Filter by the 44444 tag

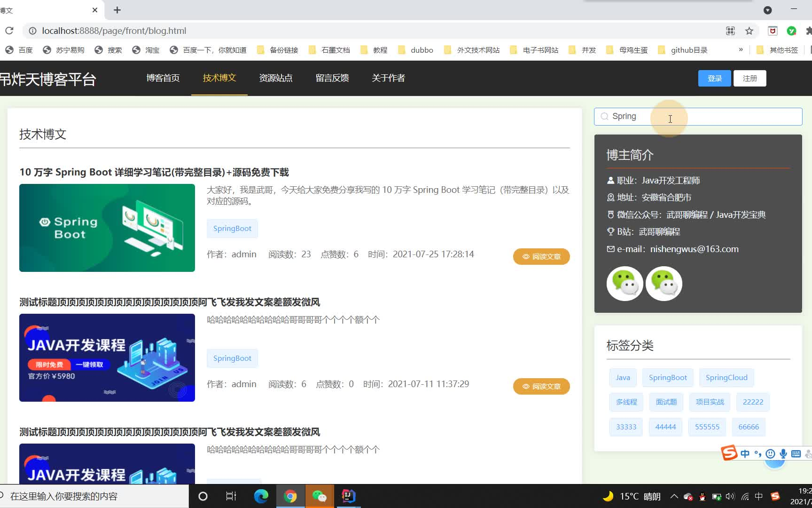click(x=665, y=427)
